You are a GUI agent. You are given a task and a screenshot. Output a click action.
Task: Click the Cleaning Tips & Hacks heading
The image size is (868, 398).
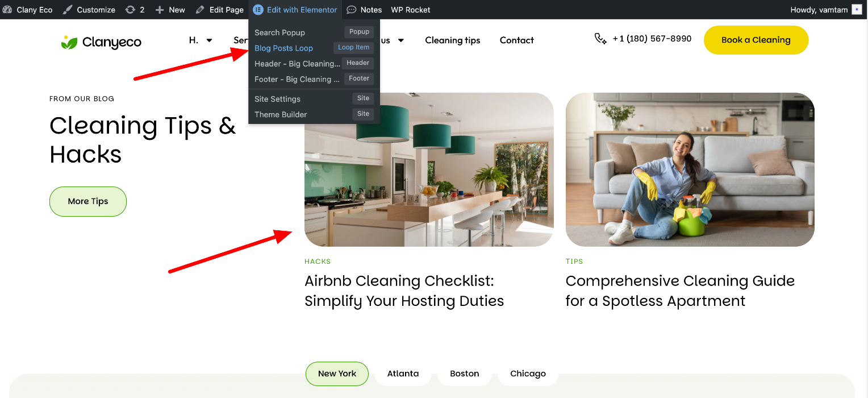143,139
